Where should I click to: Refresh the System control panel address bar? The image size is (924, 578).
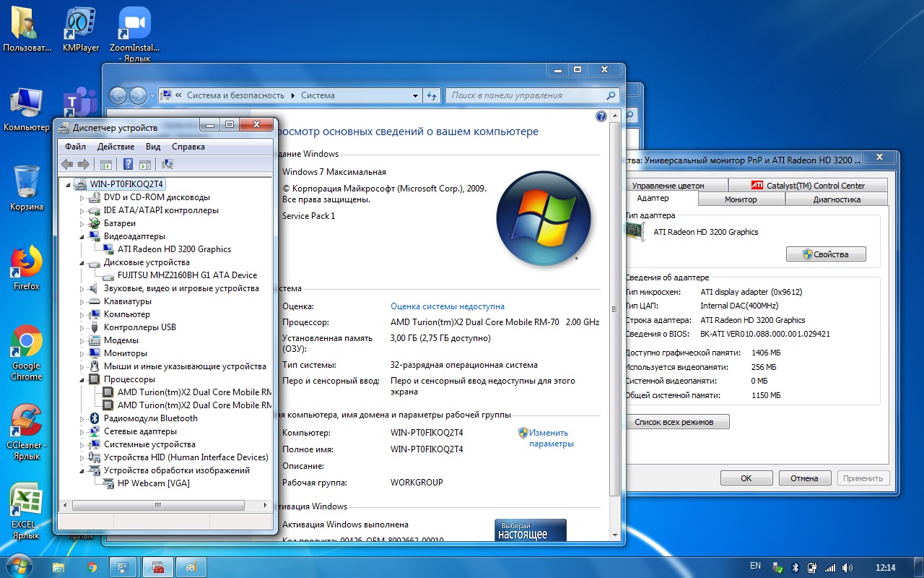pyautogui.click(x=432, y=95)
